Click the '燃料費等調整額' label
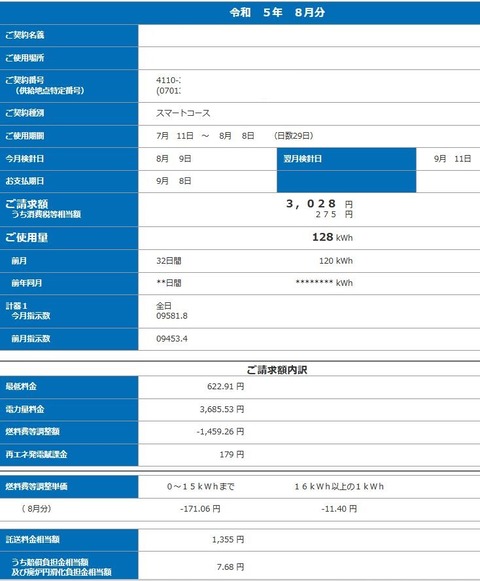 (x=33, y=432)
